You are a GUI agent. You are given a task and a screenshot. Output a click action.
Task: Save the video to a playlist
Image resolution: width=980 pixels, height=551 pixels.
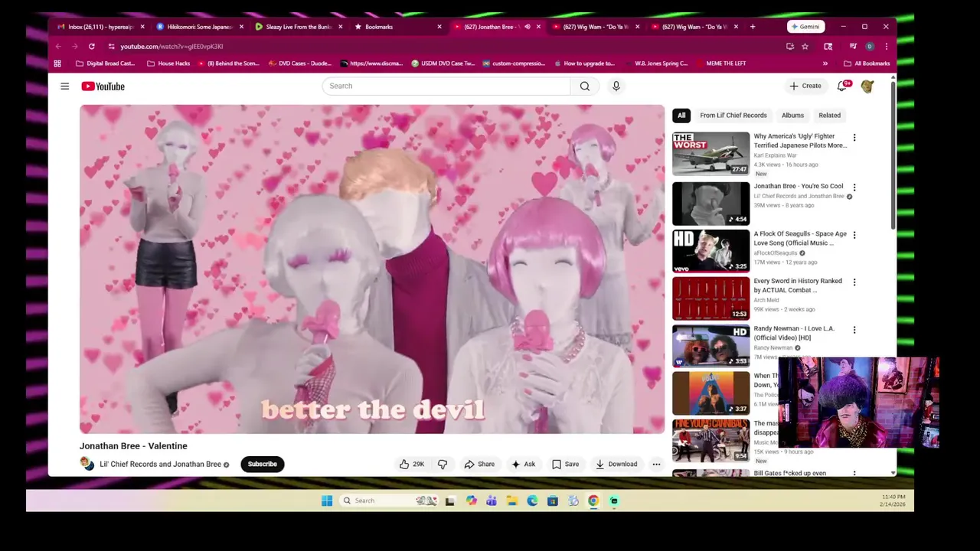pyautogui.click(x=566, y=464)
